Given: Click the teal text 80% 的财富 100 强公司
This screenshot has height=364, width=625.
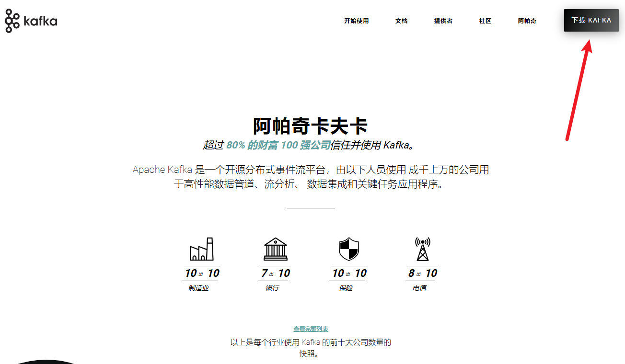Looking at the screenshot, I should [x=278, y=145].
